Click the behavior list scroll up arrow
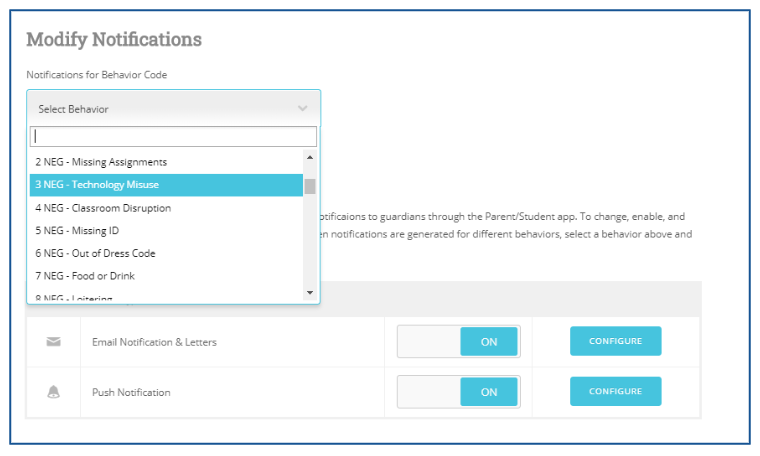Viewport: 760px width, 456px height. (310, 158)
